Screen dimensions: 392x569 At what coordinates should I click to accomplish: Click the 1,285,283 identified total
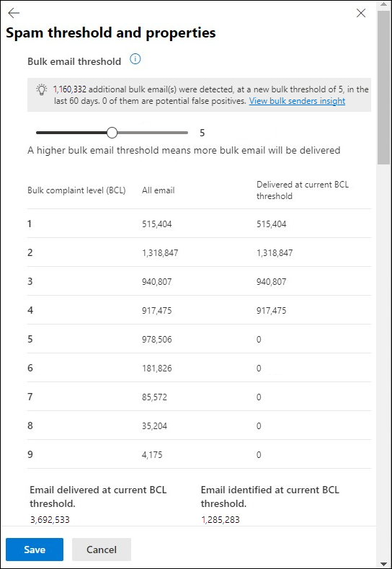tap(220, 520)
